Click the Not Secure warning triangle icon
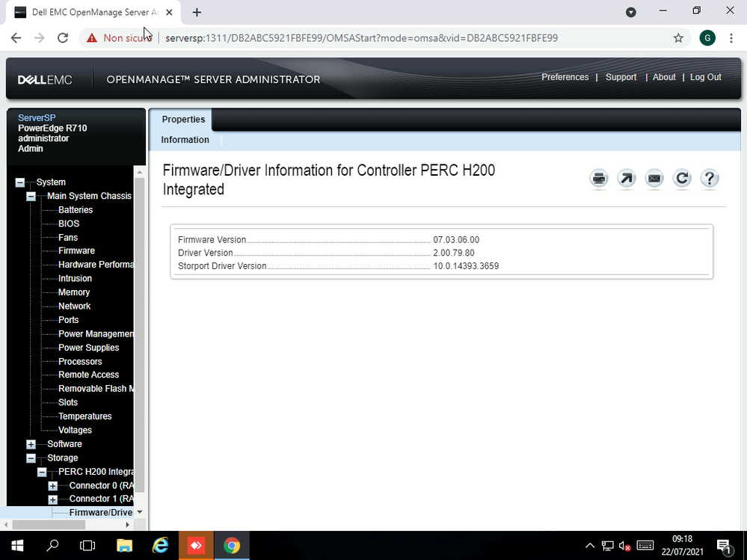 [x=92, y=38]
